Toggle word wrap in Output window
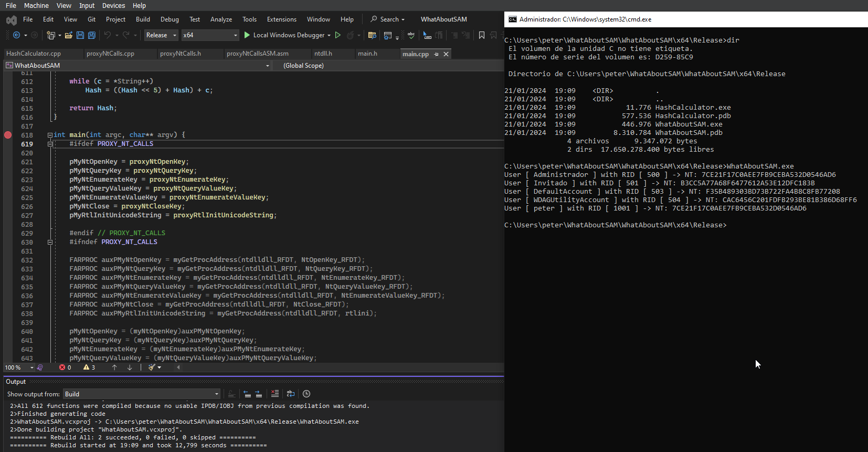Screen dimensions: 868x452 (291, 394)
